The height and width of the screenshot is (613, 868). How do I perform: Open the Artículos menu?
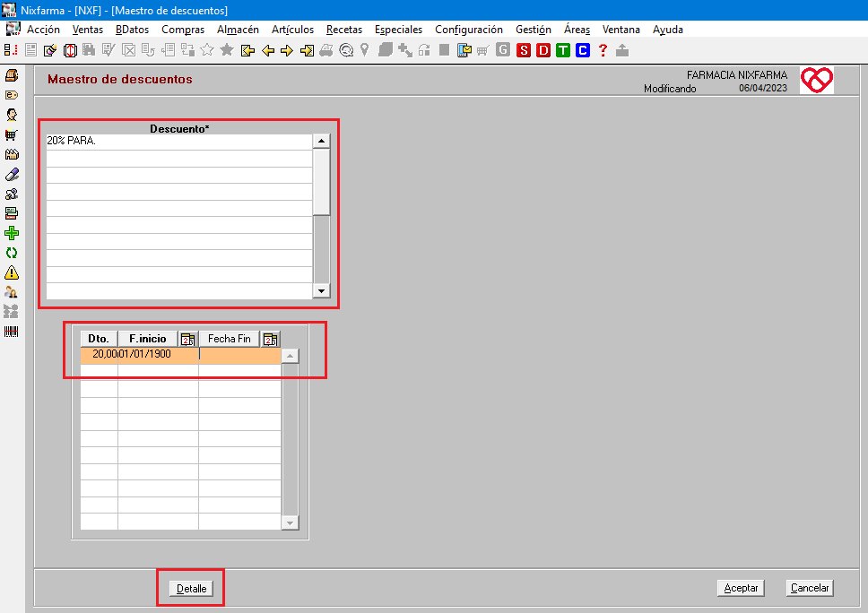pos(292,30)
